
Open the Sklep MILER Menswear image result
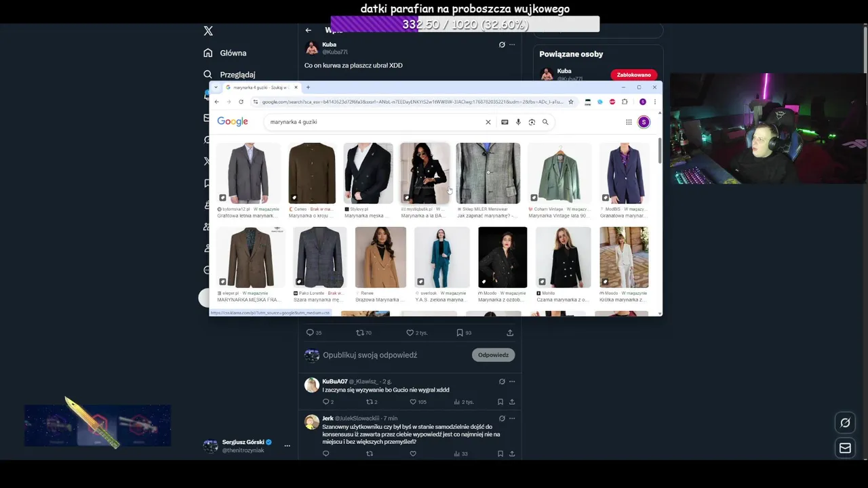point(488,173)
